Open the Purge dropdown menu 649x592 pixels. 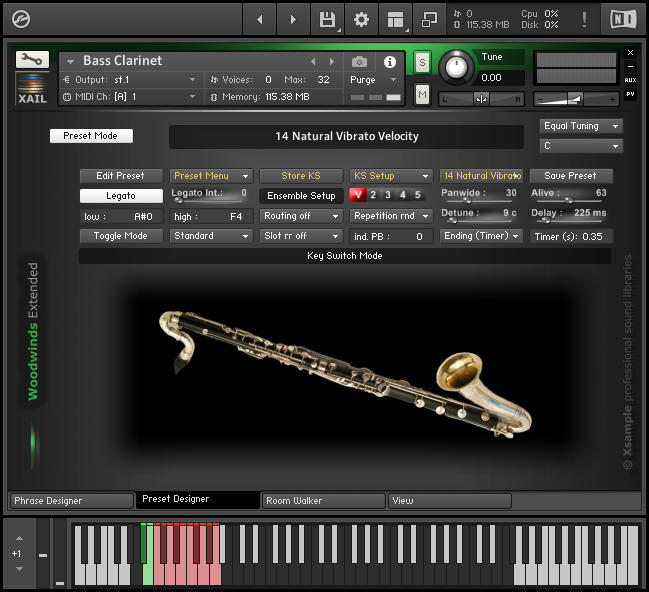374,79
